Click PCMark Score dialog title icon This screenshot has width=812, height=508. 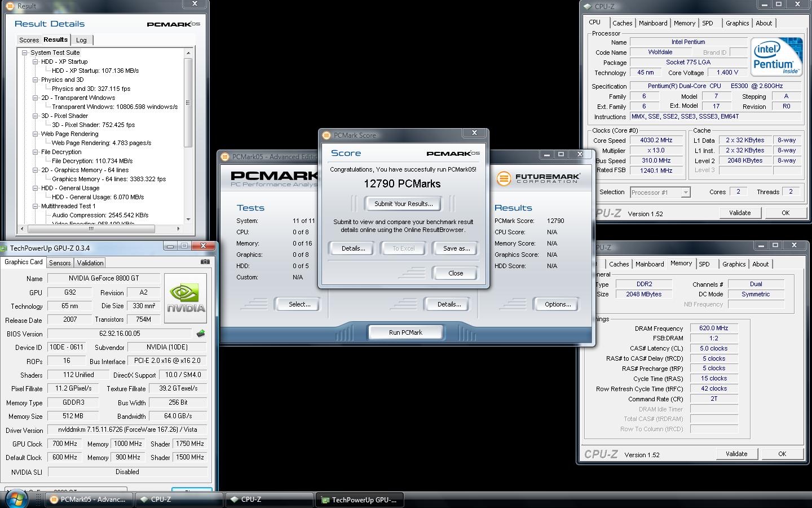point(326,135)
